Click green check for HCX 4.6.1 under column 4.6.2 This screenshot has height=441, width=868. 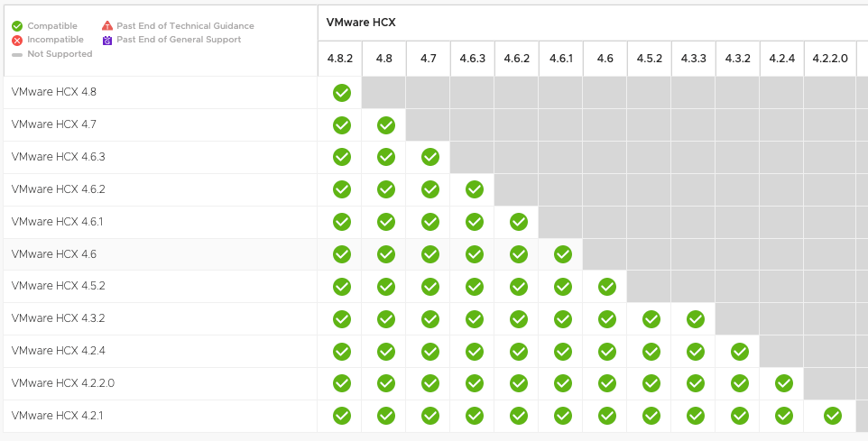pos(518,222)
